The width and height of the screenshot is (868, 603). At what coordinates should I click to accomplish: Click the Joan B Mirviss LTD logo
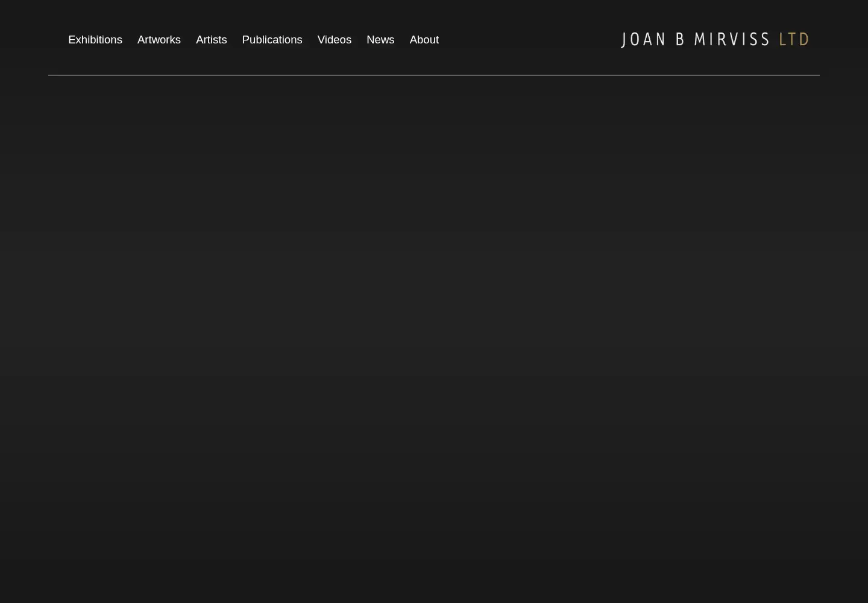point(715,39)
